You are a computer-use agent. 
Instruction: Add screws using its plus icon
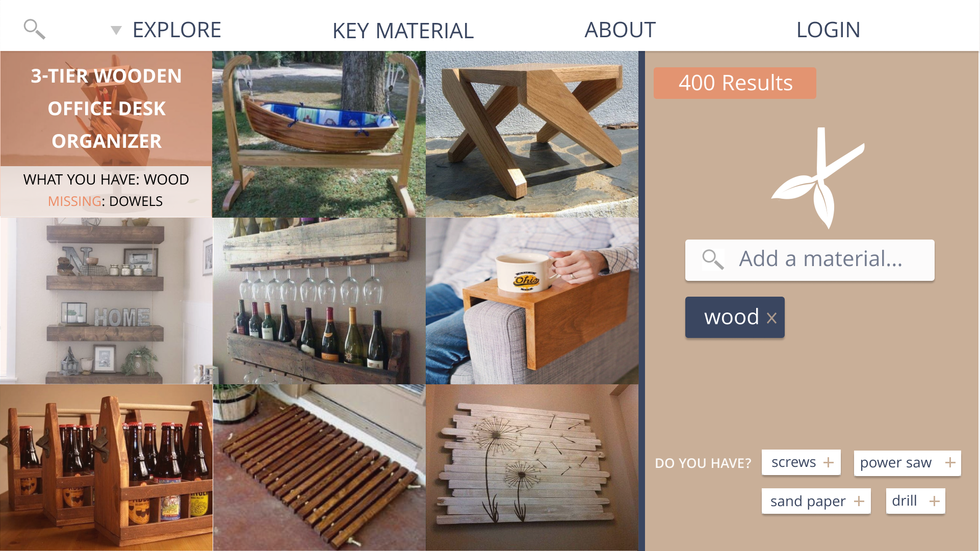[829, 462]
